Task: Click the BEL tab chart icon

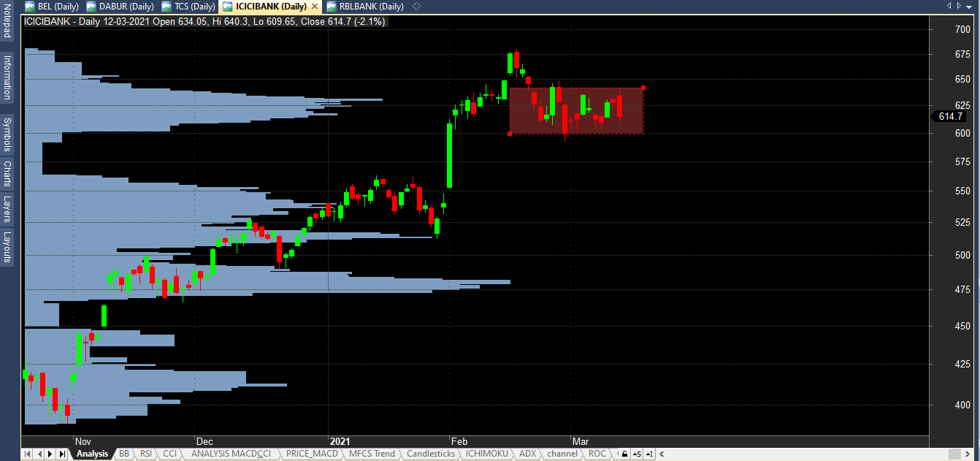Action: (x=31, y=7)
